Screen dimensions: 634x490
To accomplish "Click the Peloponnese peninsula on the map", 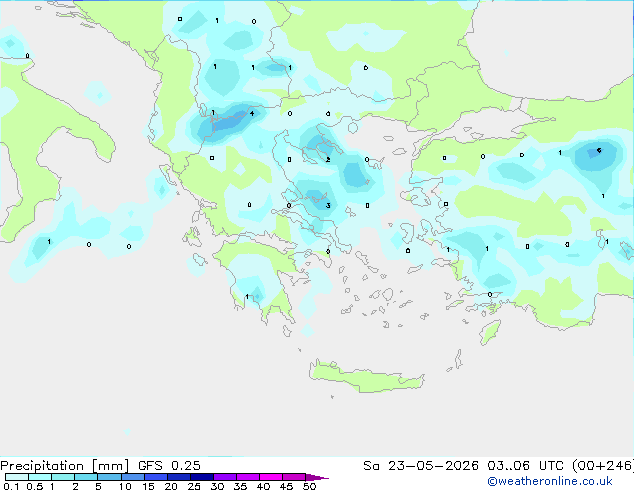I will (x=259, y=279).
